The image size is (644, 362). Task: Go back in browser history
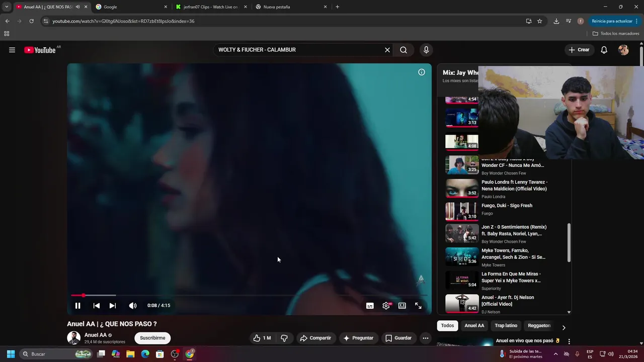7,21
